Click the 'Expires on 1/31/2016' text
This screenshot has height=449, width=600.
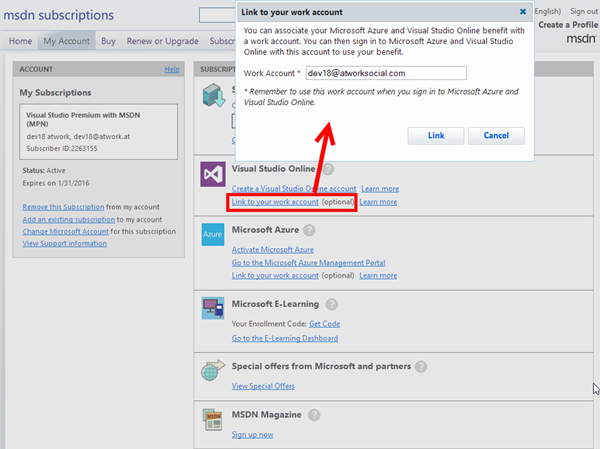coord(56,183)
